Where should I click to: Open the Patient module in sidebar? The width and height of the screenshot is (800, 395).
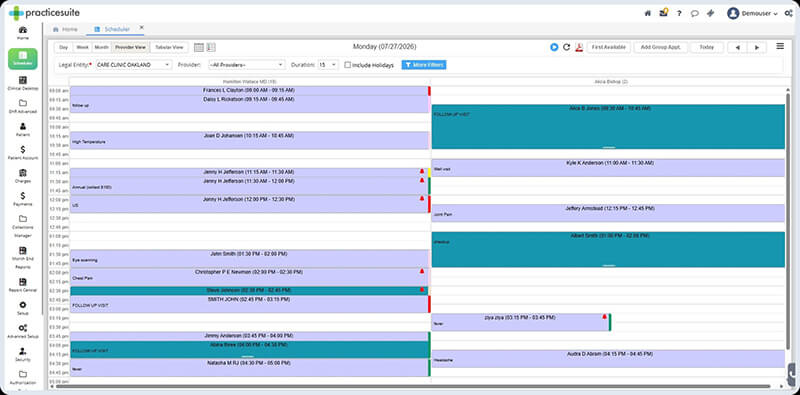click(22, 130)
